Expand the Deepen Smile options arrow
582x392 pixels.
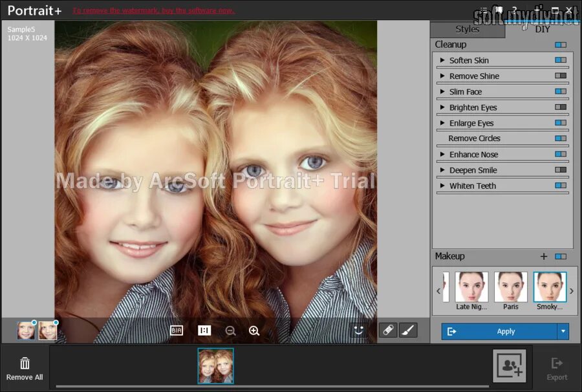click(442, 170)
